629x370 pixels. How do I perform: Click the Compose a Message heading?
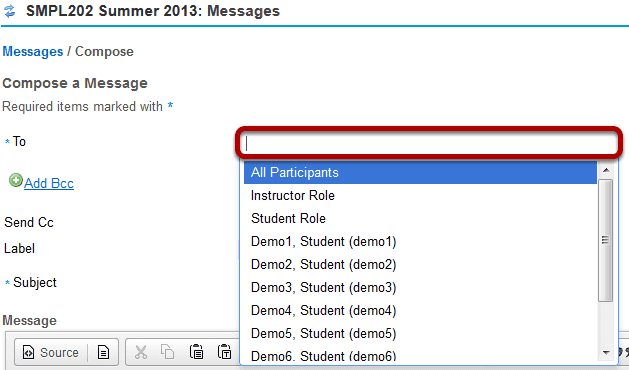click(75, 83)
